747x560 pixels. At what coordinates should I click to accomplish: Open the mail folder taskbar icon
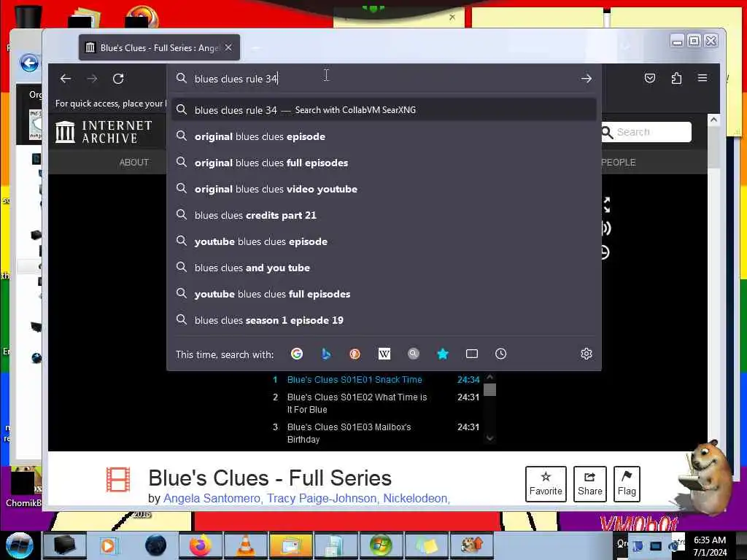coord(290,545)
